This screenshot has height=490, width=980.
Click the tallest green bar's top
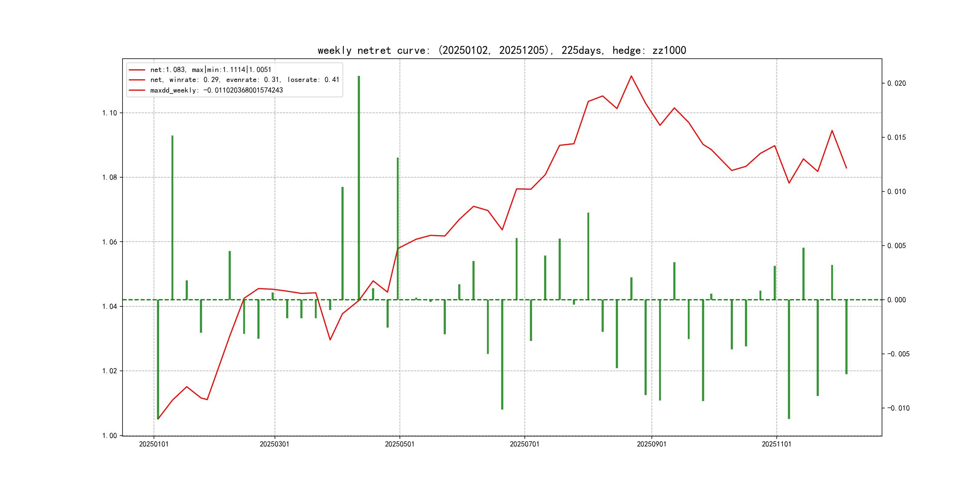pos(359,77)
